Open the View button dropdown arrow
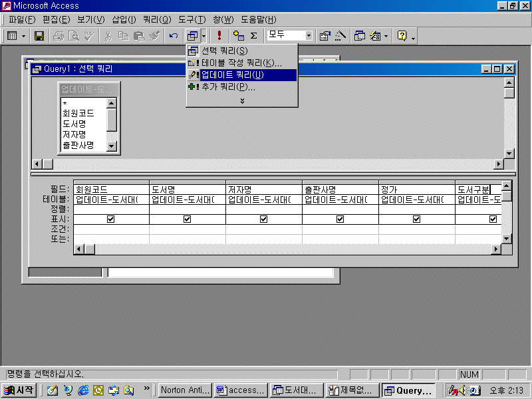The image size is (532, 399). [x=23, y=36]
